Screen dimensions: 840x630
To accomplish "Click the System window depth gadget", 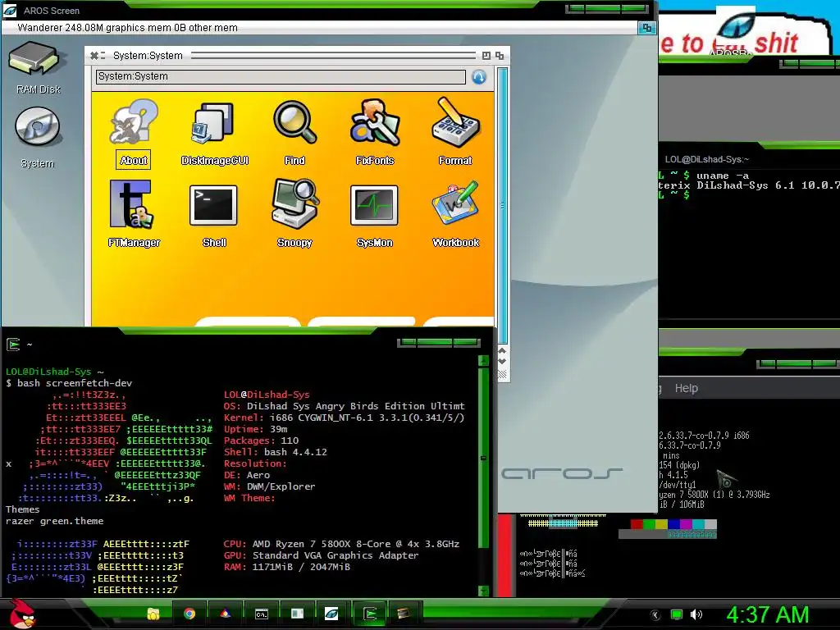I will (x=500, y=56).
